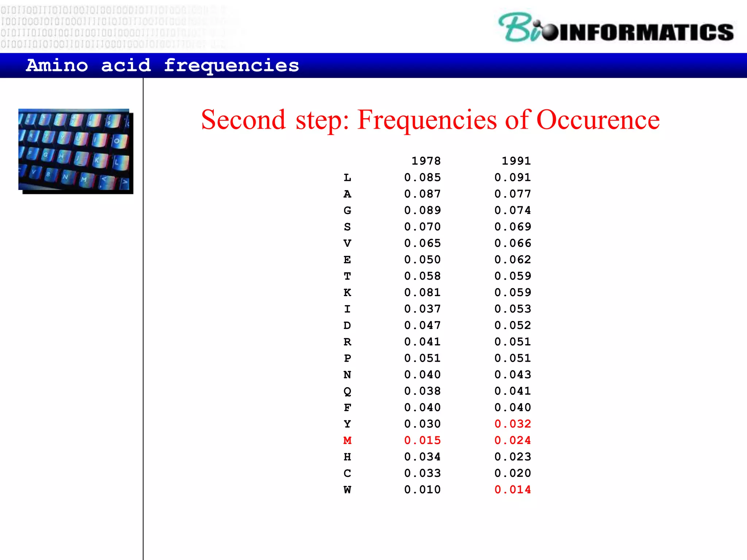This screenshot has width=747, height=560.
Task: Click the 1991 value 0.053 for I
Action: pyautogui.click(x=512, y=309)
